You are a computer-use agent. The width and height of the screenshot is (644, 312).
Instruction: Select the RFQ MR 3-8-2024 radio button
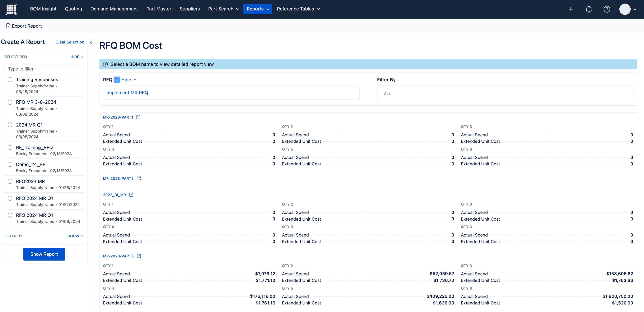[10, 102]
